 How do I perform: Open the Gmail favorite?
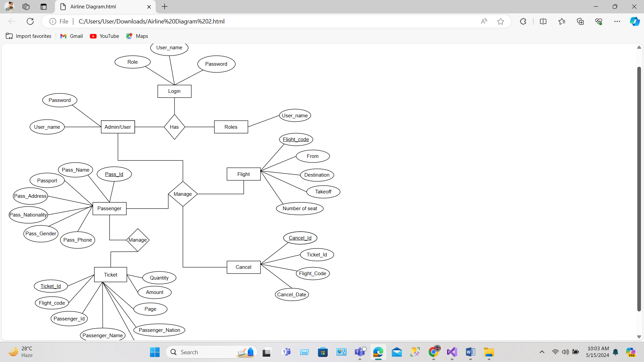coord(71,36)
